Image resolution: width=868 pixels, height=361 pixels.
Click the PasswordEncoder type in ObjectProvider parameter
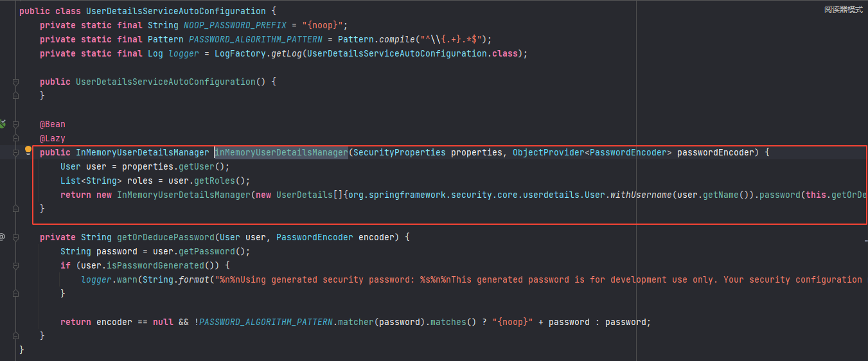628,152
